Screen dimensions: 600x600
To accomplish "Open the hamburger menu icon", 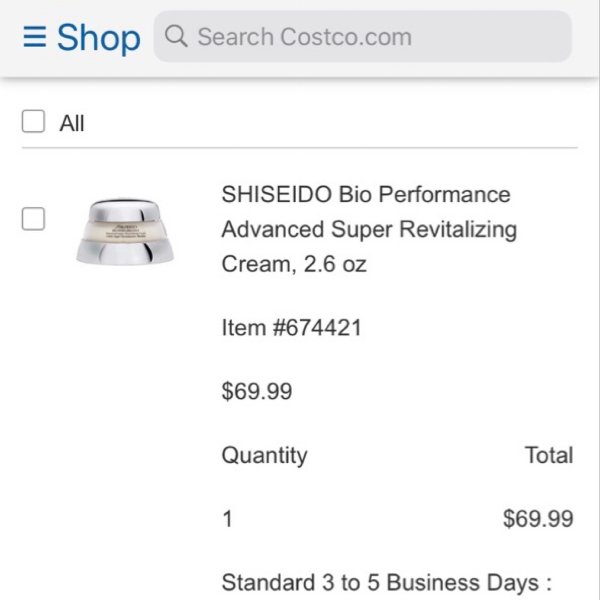I will pyautogui.click(x=35, y=37).
